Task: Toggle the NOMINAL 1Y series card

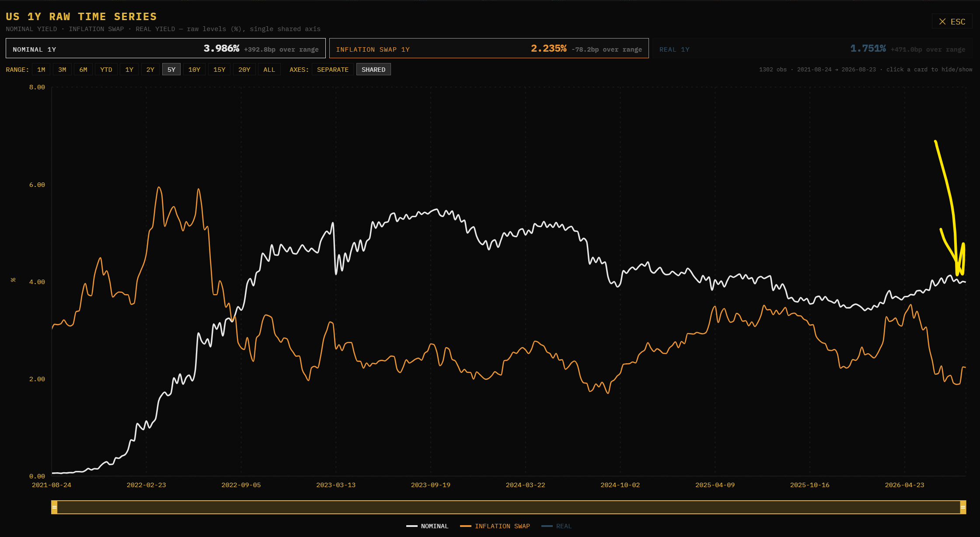Action: tap(166, 48)
